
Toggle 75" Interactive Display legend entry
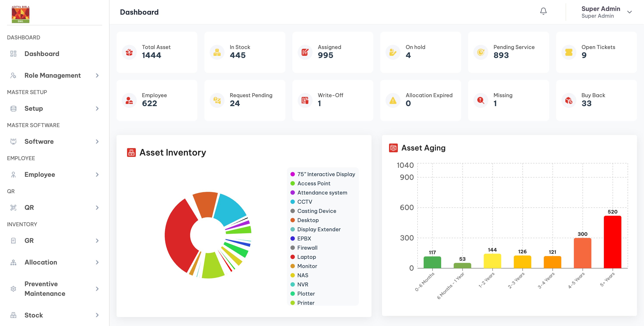[322, 174]
